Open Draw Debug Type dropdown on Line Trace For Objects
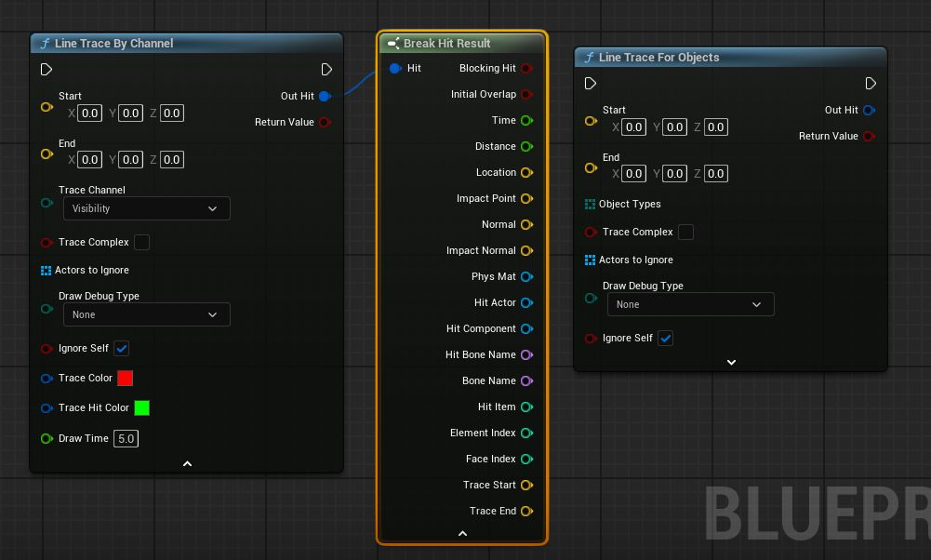 click(x=690, y=304)
